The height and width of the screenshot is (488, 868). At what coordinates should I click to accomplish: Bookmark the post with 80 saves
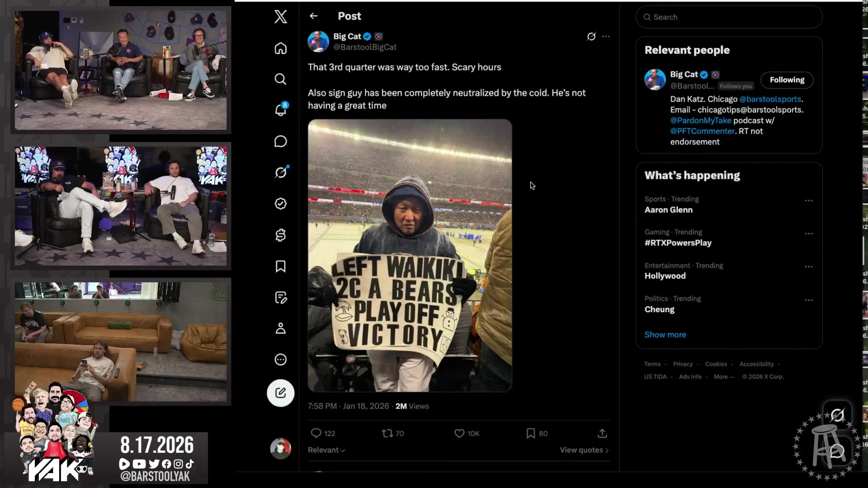(537, 433)
